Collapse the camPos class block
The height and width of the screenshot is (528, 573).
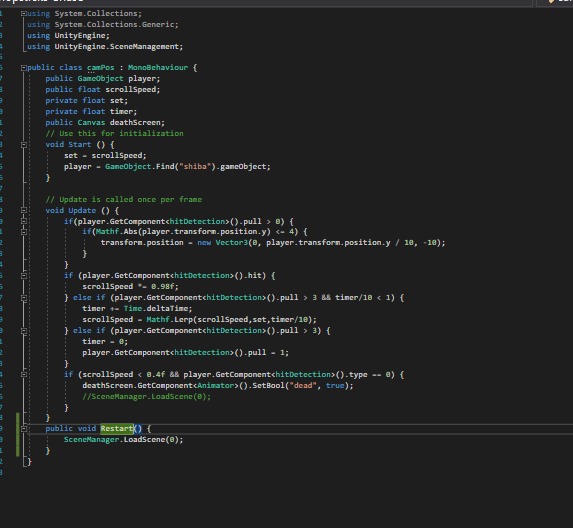(24, 68)
